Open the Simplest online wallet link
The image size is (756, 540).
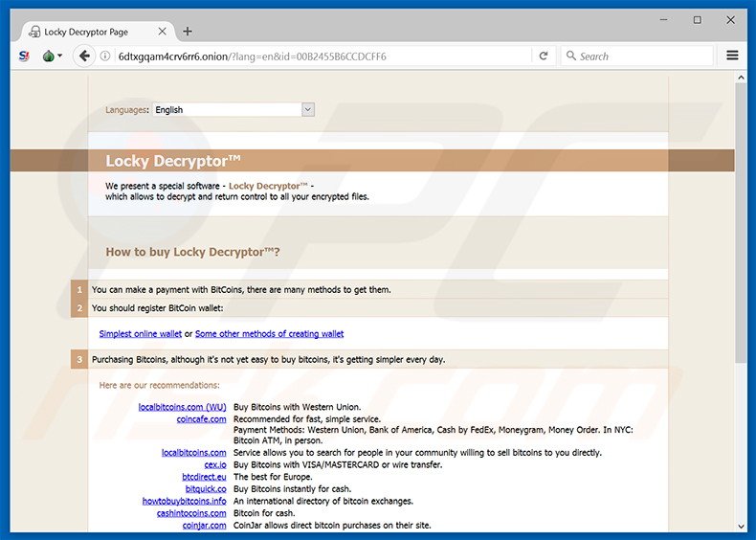[141, 333]
